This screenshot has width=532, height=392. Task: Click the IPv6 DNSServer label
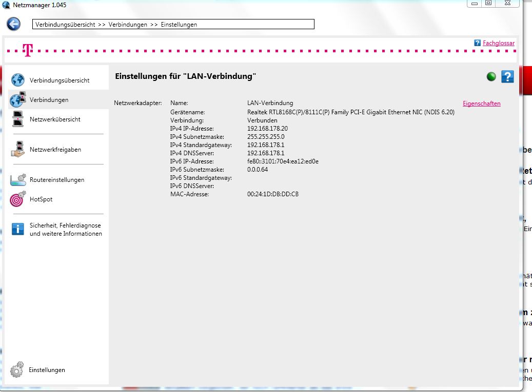[x=192, y=185]
